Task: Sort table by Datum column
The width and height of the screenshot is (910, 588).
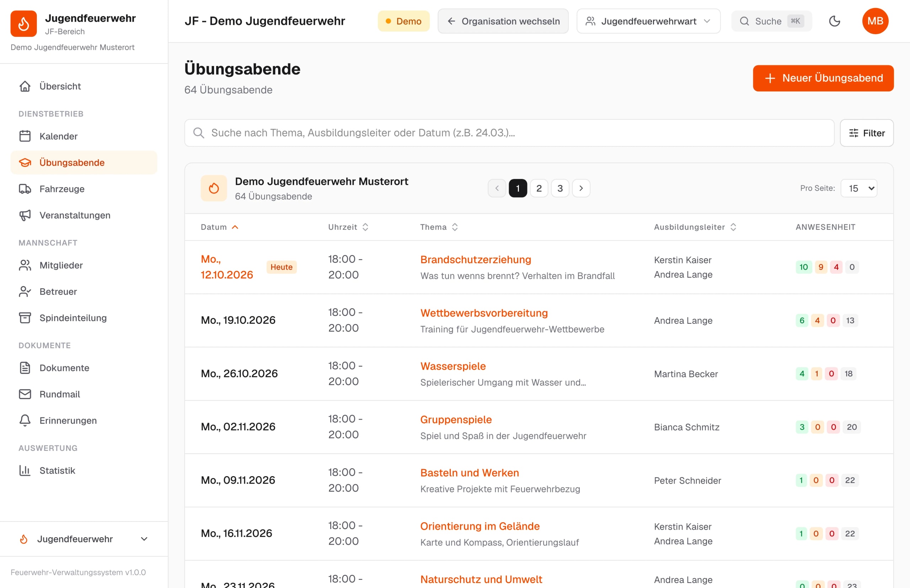Action: (220, 227)
